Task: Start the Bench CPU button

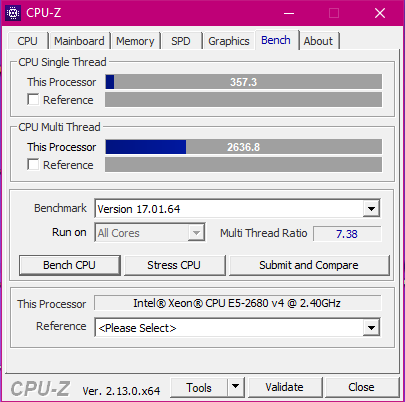Action: coord(69,265)
